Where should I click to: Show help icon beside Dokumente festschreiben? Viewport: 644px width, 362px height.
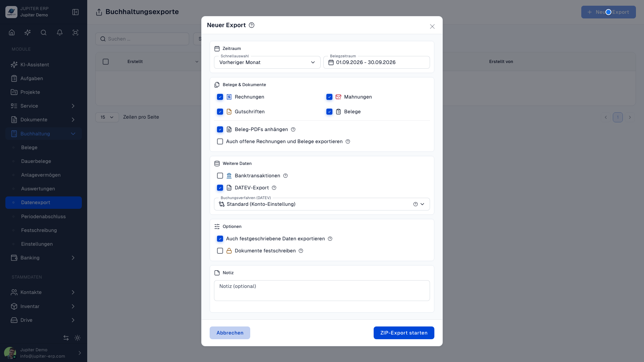(301, 251)
